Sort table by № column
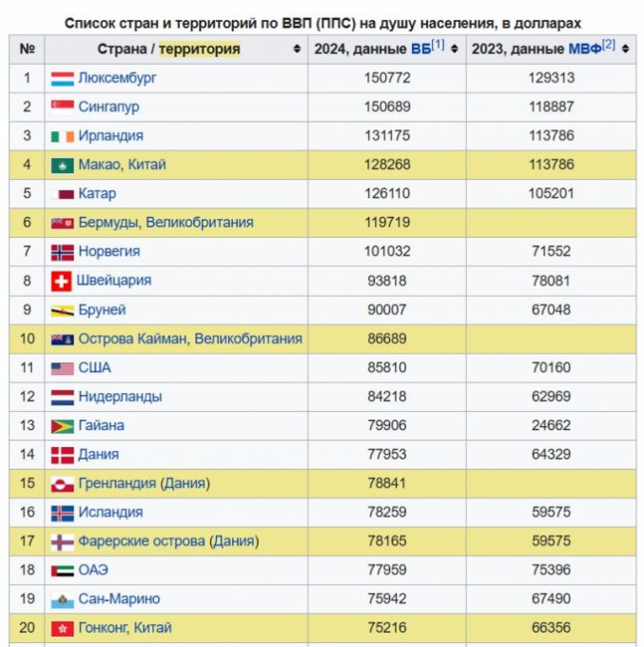 coord(27,49)
